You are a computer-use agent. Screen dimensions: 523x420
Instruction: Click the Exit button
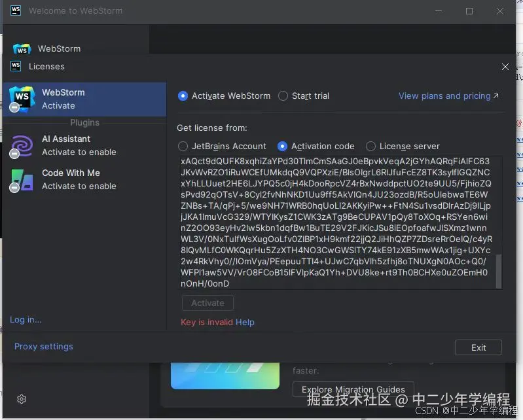pos(478,347)
